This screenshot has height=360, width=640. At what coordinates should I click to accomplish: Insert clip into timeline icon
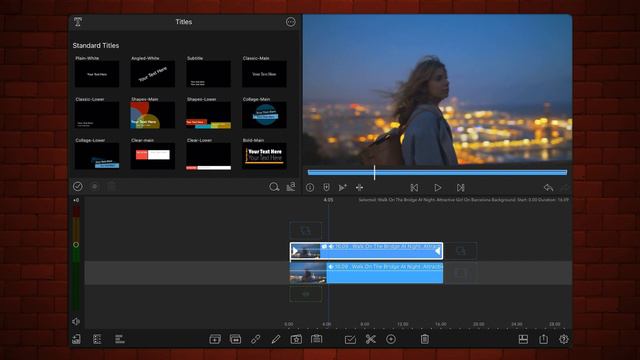[215, 339]
